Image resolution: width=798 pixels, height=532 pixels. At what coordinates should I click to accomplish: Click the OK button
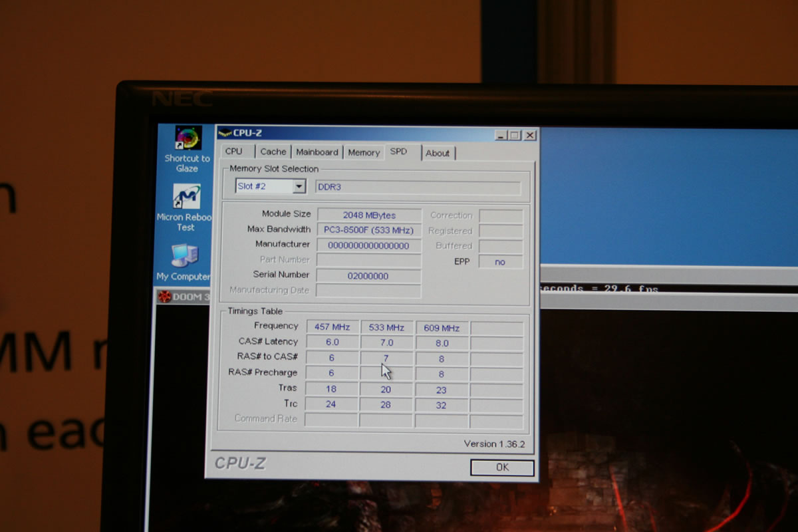coord(502,467)
